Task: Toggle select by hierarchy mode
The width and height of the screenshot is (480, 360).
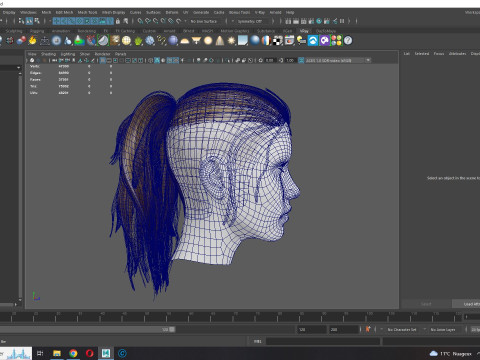Action: (x=21, y=21)
